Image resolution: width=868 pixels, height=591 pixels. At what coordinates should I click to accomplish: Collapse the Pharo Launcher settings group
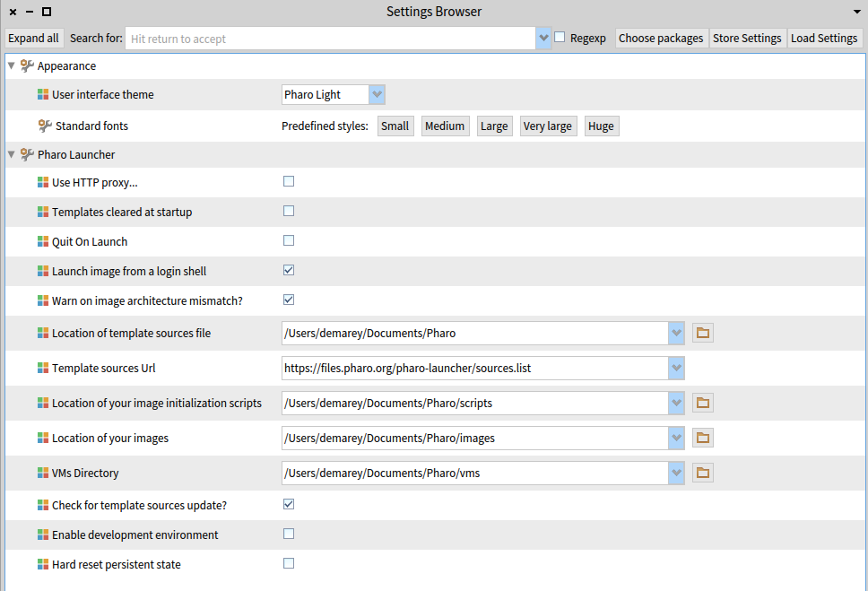(x=11, y=154)
